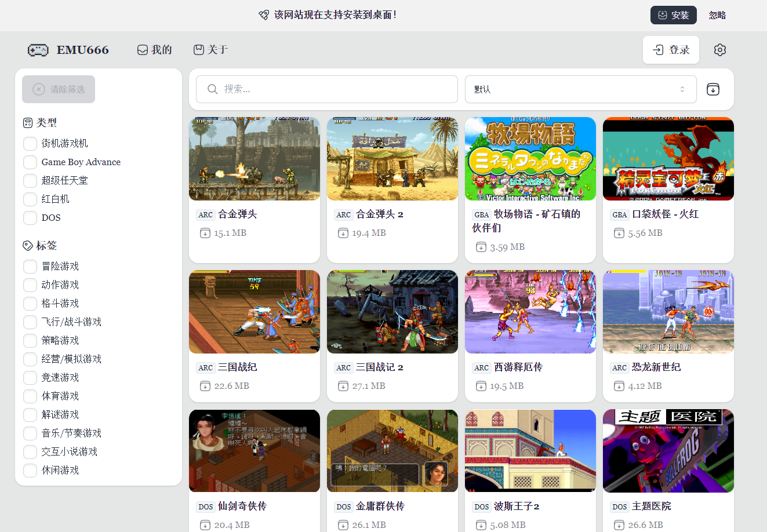
Task: Open the 恐龙新世纪 game thumbnail
Action: click(668, 312)
